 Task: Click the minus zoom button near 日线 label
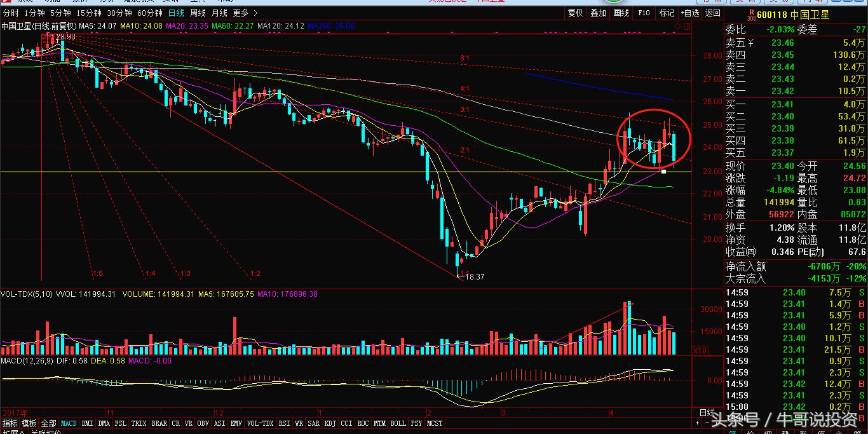point(706,423)
